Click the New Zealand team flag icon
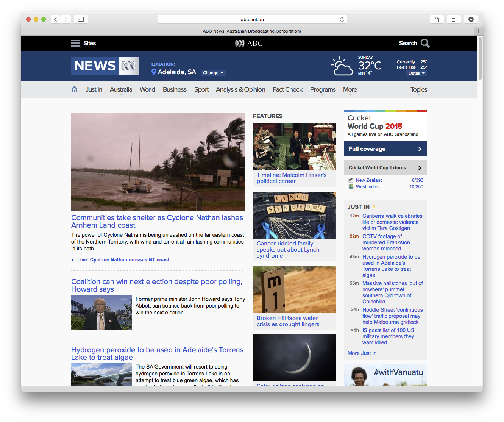 [351, 180]
